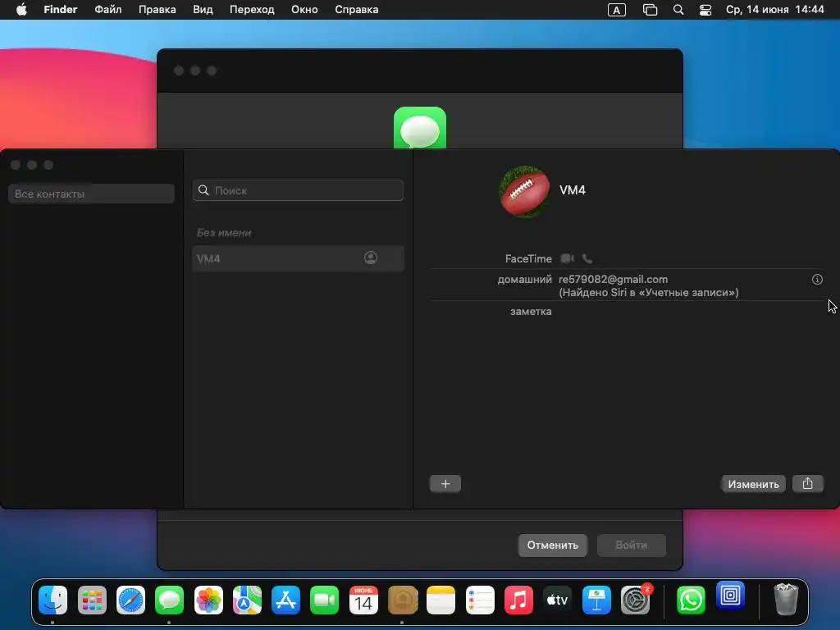Launch Safari from the Dock
Screen dimensions: 840x630
[x=130, y=600]
